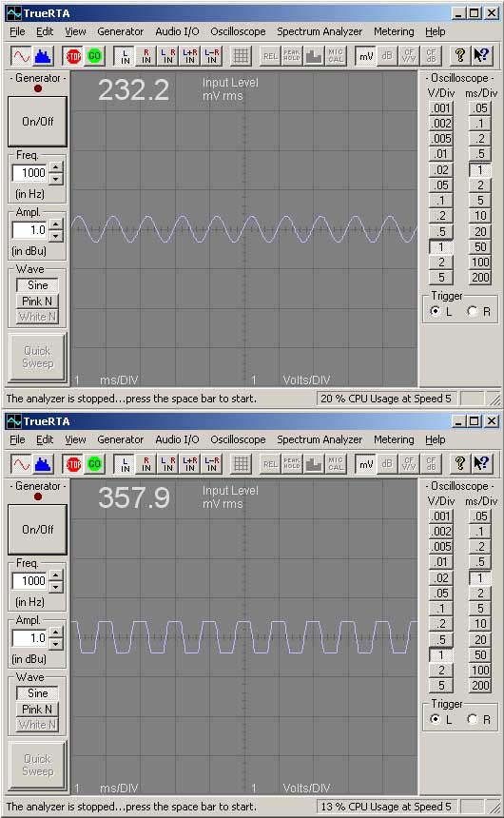The width and height of the screenshot is (504, 818).
Task: Open Oscilloscope menu in bottom window
Action: (238, 439)
